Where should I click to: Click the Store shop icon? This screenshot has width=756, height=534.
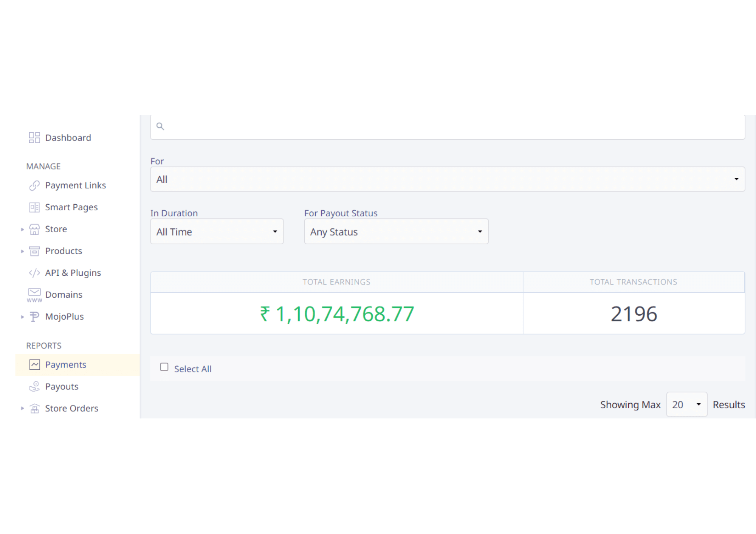coord(34,229)
